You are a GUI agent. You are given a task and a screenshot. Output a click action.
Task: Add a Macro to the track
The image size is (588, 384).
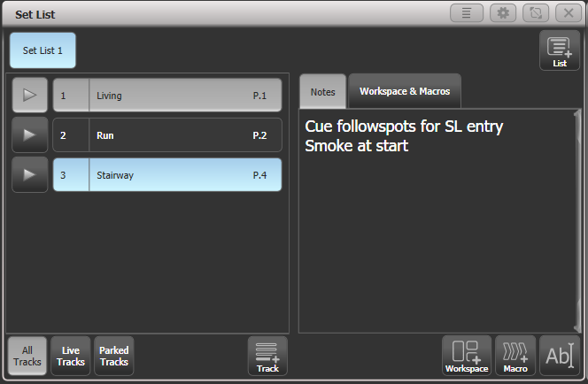tap(514, 356)
